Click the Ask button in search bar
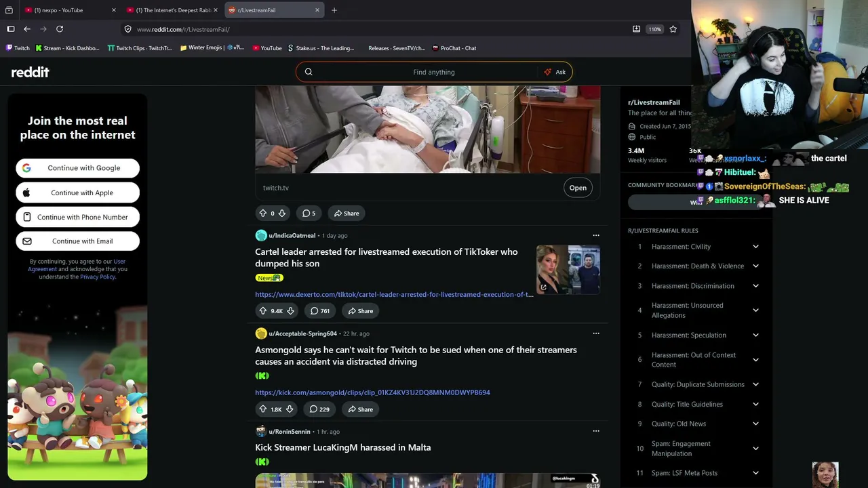This screenshot has height=488, width=868. [555, 72]
